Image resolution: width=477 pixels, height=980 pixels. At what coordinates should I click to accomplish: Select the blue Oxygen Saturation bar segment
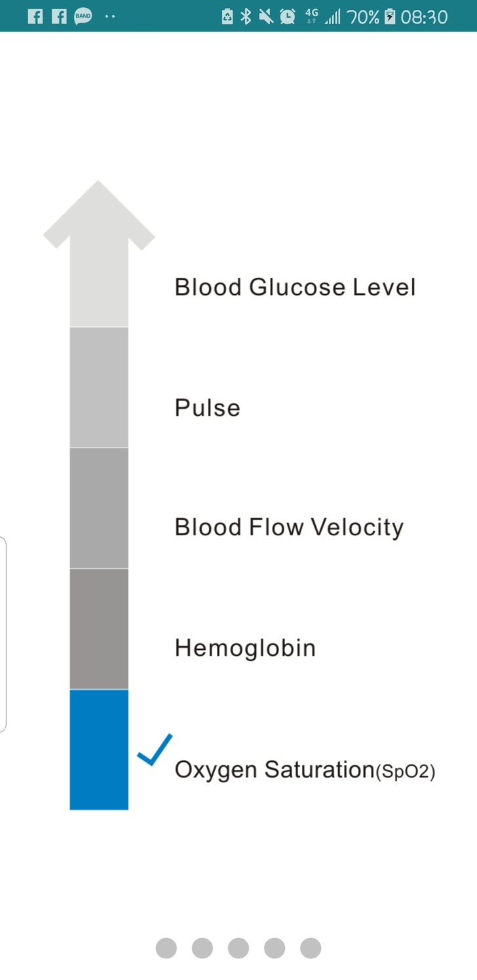[99, 749]
